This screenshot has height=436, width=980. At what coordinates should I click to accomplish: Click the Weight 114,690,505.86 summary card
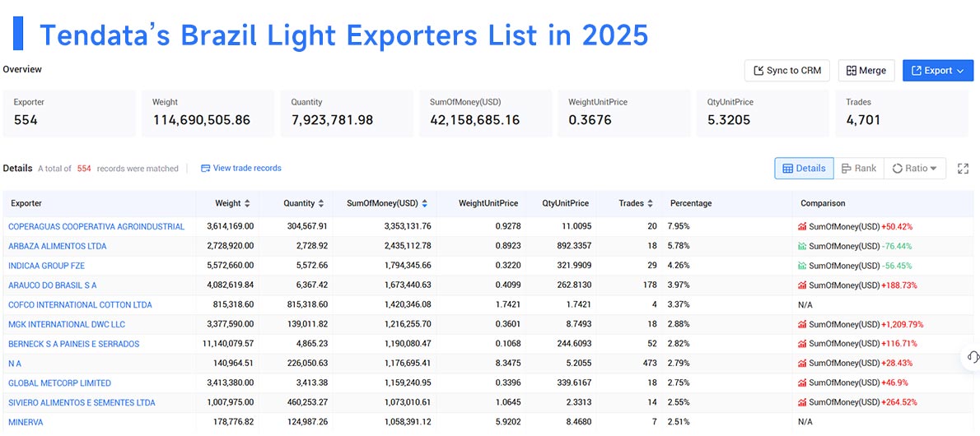pos(208,114)
